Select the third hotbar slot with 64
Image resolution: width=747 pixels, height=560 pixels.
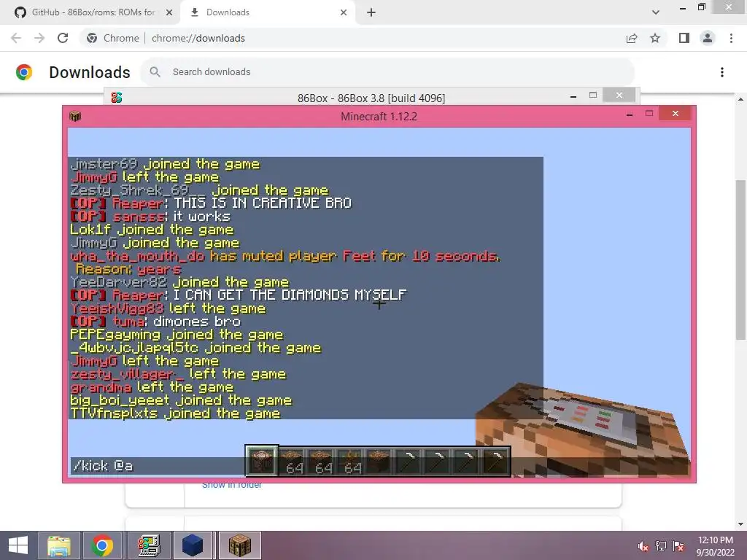click(321, 461)
